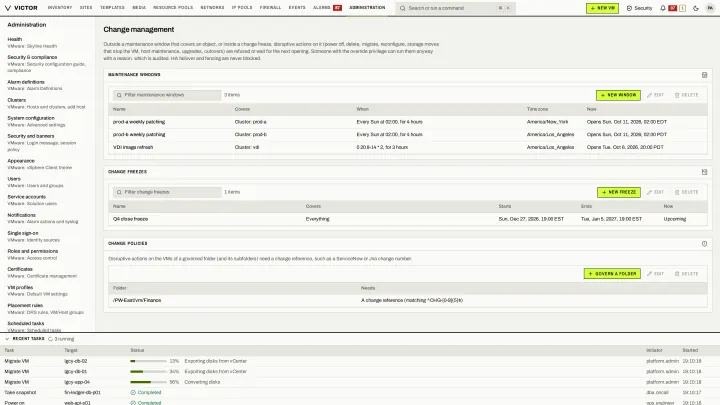Image resolution: width=720 pixels, height=405 pixels.
Task: Click Edit in the Change Freezes toolbar
Action: (x=655, y=192)
